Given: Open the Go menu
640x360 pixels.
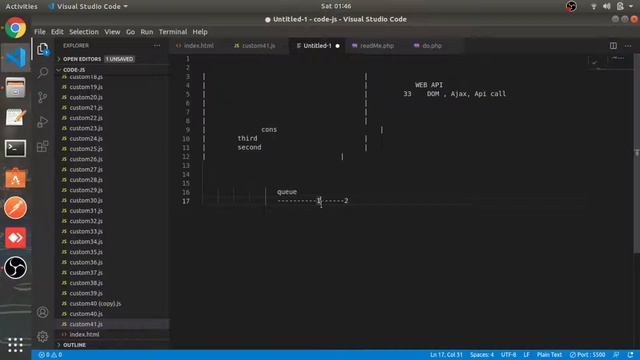Looking at the screenshot, I should click(130, 32).
